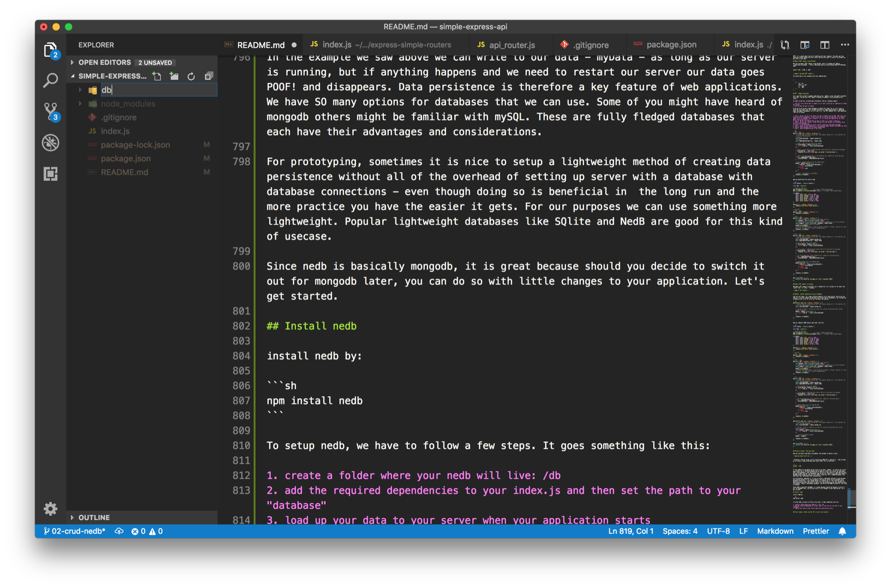Click the 02-crud-nedb branch button
Screen dimensions: 891x588
point(74,531)
